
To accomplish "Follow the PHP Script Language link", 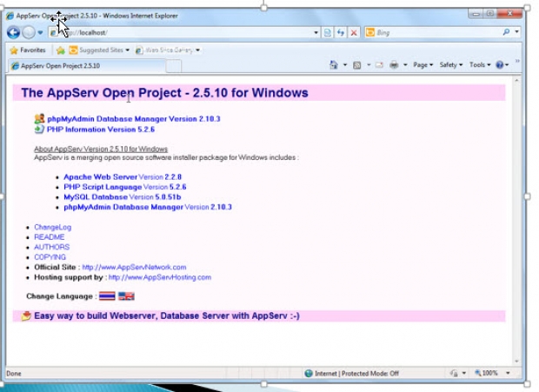I will point(103,187).
